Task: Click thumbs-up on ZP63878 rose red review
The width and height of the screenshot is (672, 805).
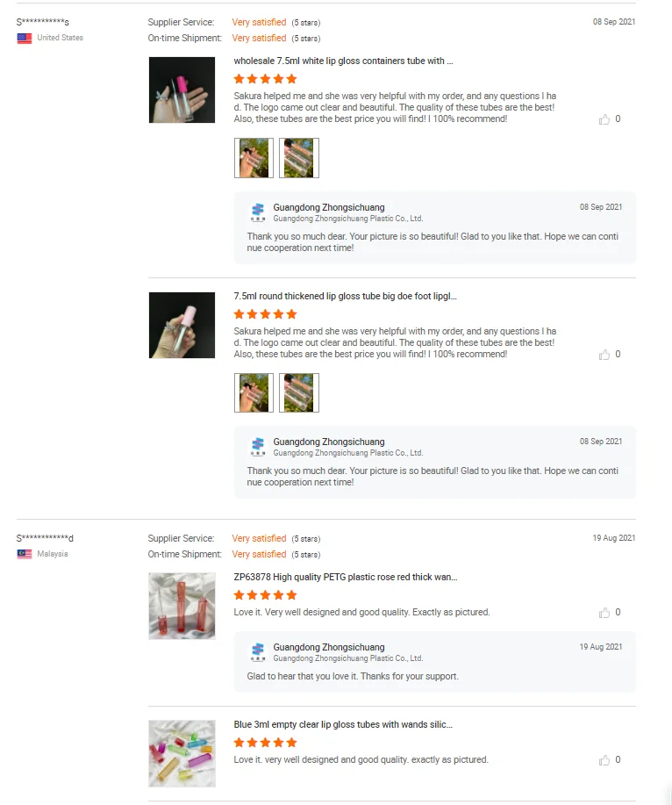Action: tap(604, 613)
